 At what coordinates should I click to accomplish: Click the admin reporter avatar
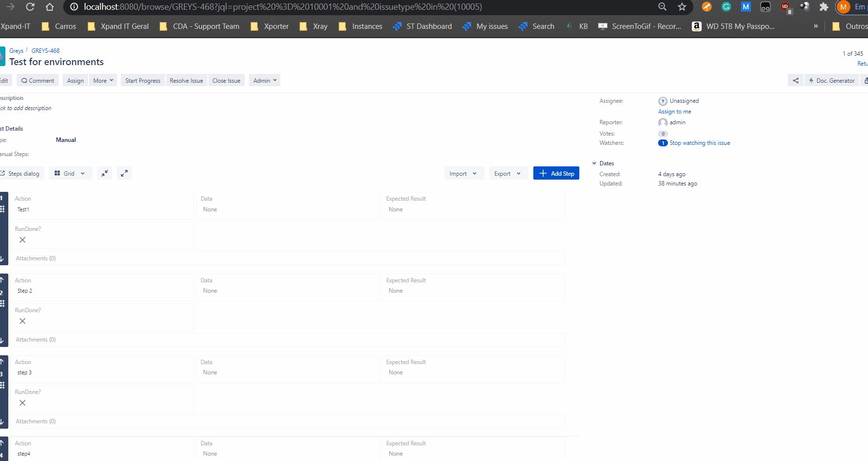(663, 122)
